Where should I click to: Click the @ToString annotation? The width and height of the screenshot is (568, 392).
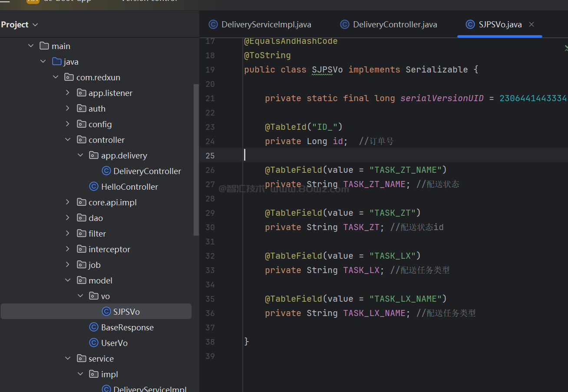pos(267,56)
